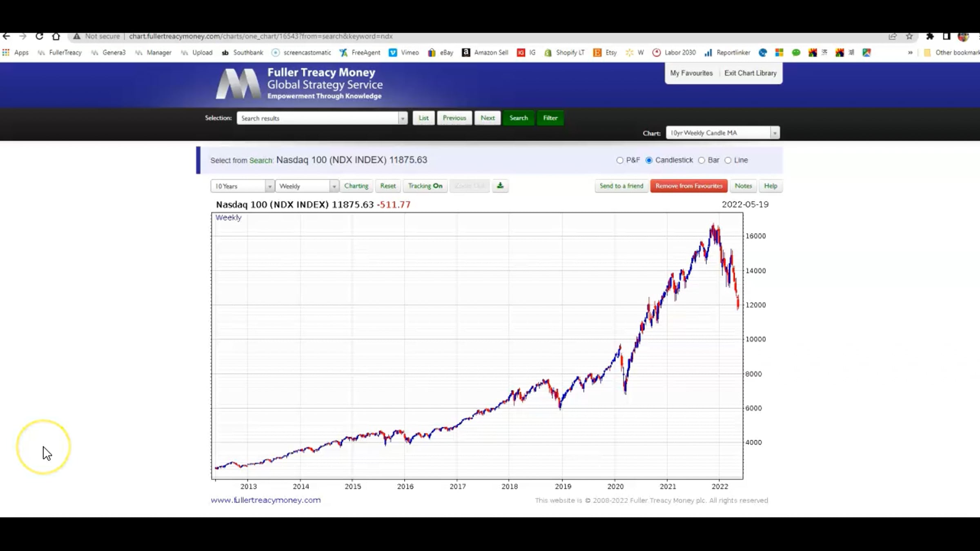This screenshot has width=980, height=551.
Task: Open the Google Maps bookmark icon
Action: click(866, 53)
